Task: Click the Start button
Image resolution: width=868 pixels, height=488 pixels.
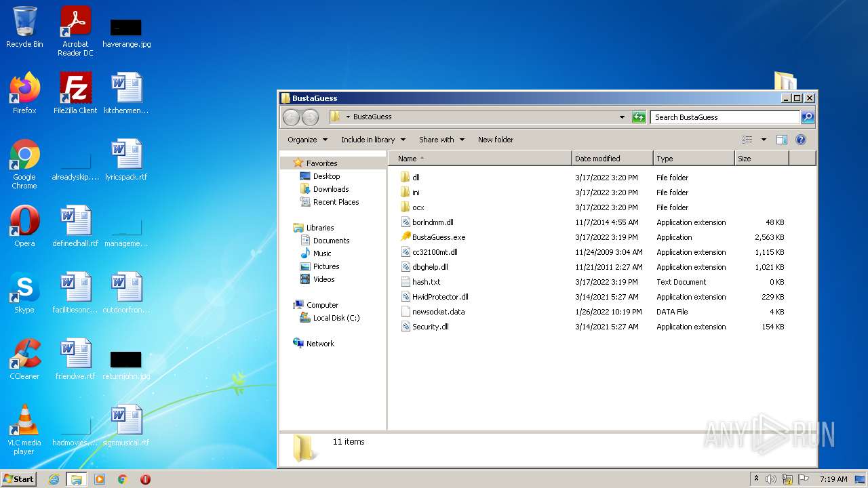Action: 19,479
